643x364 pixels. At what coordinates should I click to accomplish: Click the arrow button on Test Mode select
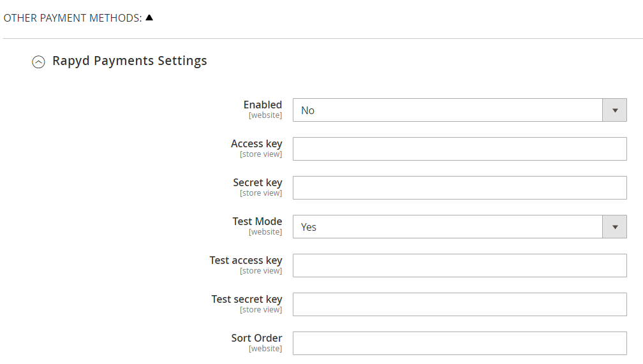[615, 227]
